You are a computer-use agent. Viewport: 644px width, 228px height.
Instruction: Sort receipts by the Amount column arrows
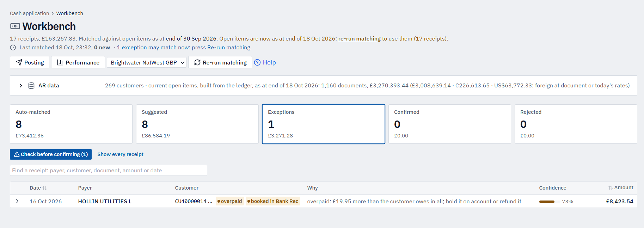pyautogui.click(x=611, y=188)
